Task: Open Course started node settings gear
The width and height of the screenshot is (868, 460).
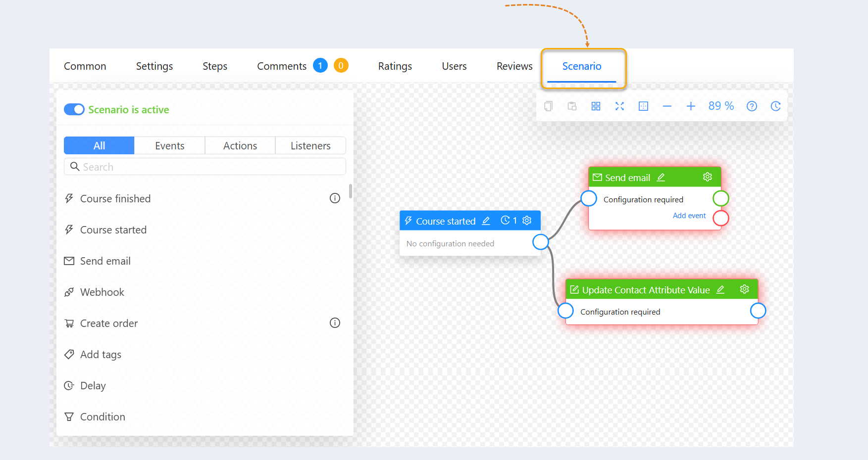Action: [527, 220]
